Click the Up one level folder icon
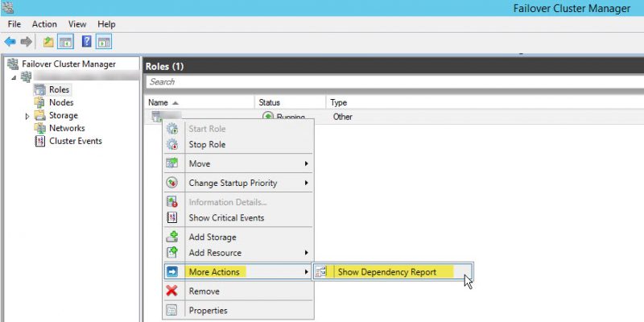644x322 pixels. point(48,42)
